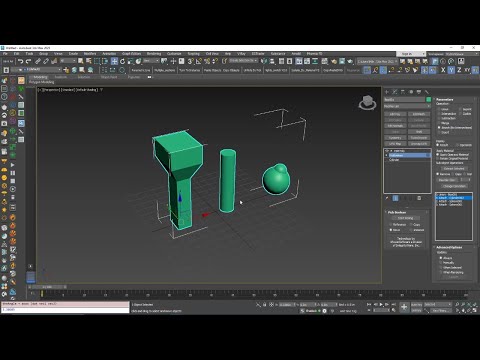Toggle the Percent Snap icon

(207, 61)
